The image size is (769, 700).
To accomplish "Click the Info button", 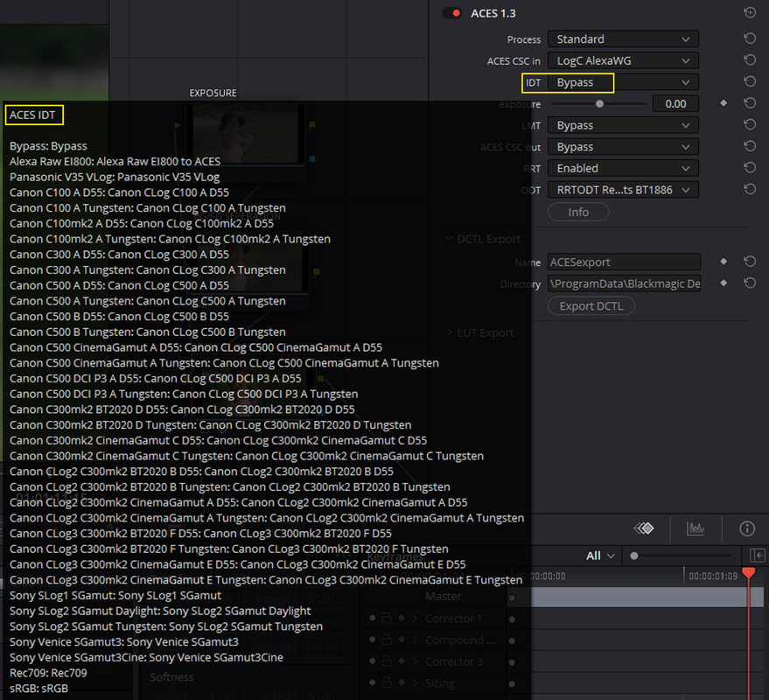I will [578, 212].
